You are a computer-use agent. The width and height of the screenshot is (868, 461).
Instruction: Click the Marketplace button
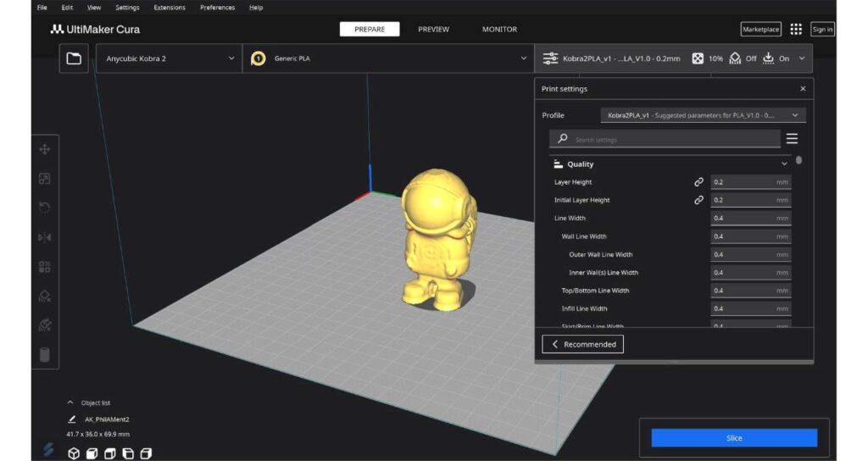(x=760, y=30)
